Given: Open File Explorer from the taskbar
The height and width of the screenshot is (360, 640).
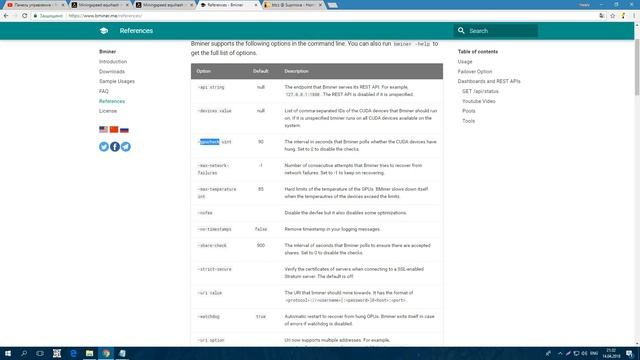Looking at the screenshot, I should [89, 353].
